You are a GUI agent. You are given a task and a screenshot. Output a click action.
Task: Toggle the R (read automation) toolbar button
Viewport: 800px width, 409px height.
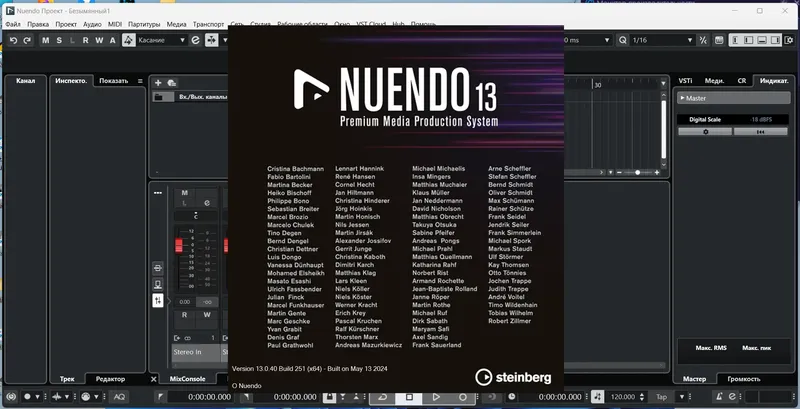tap(86, 40)
